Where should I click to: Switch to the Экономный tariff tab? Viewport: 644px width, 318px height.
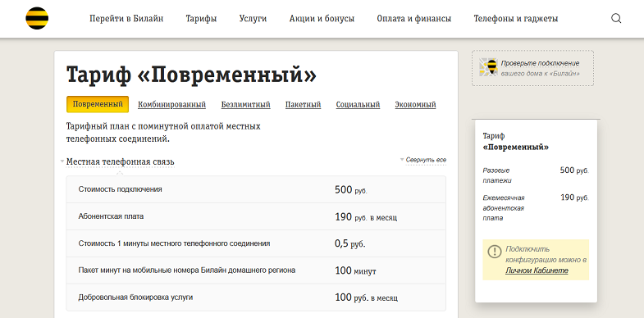point(415,105)
